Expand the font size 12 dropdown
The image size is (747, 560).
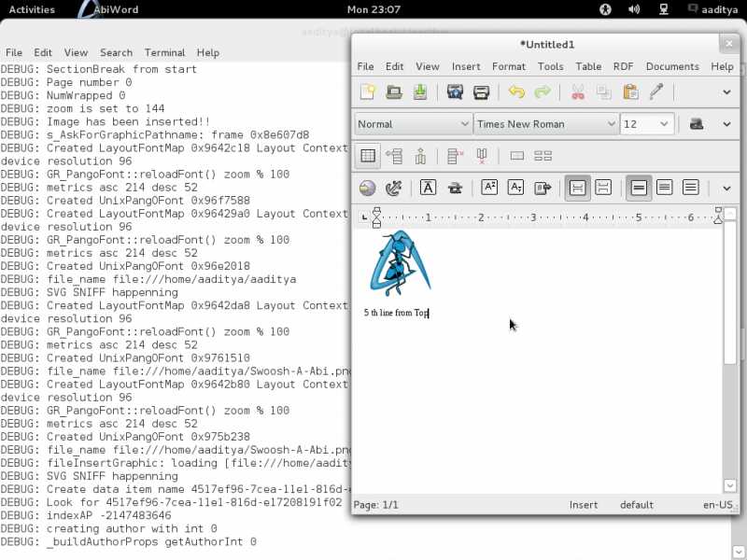point(647,124)
